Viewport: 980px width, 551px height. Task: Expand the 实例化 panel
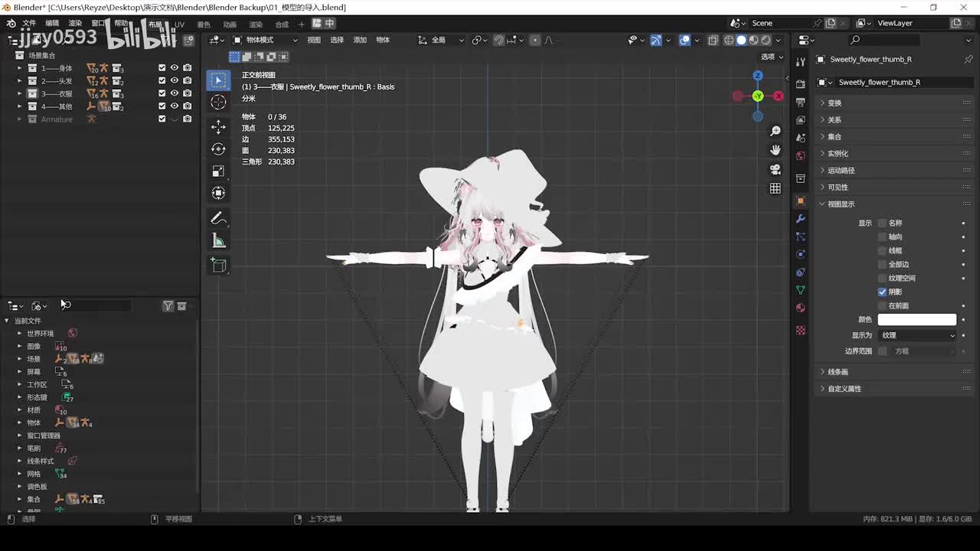(894, 153)
